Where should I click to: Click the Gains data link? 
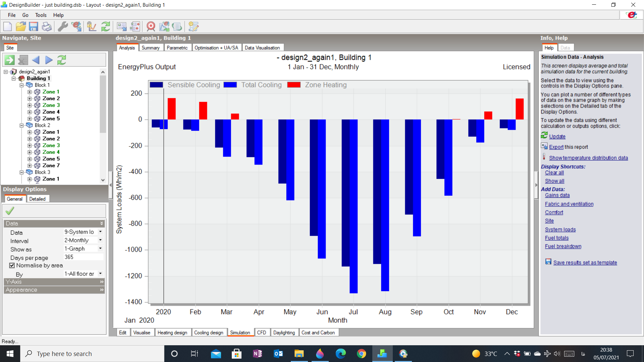point(557,195)
